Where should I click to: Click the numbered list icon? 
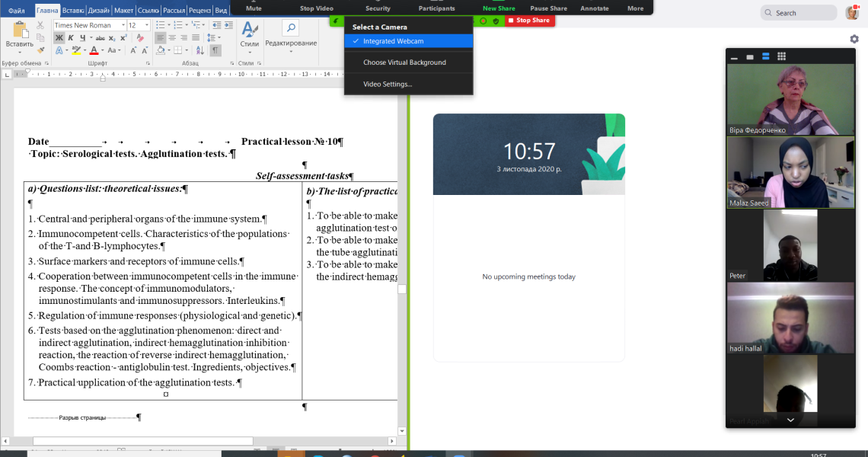pyautogui.click(x=178, y=25)
